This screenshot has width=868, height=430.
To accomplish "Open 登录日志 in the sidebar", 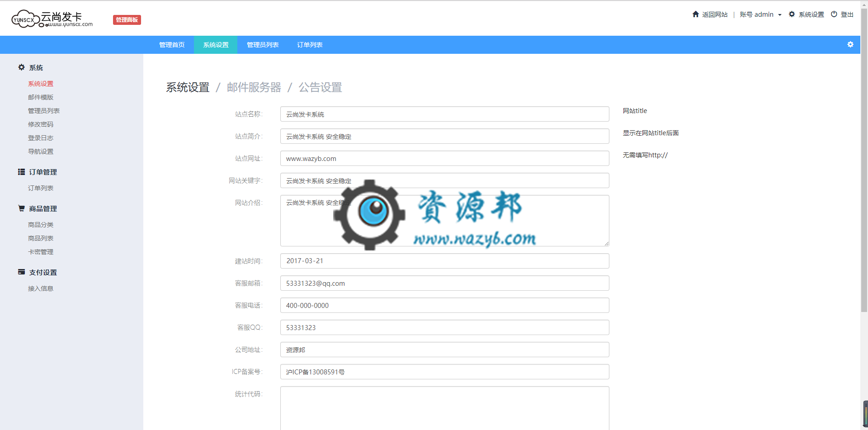I will pos(40,137).
